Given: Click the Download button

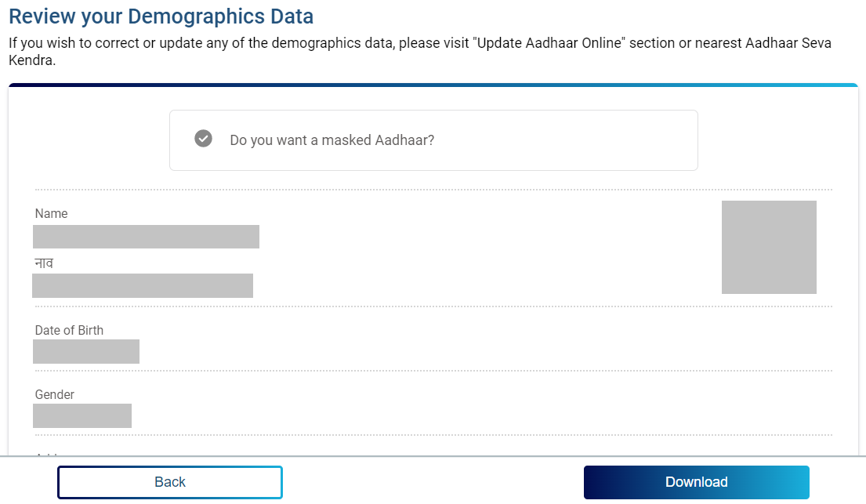Looking at the screenshot, I should click(696, 482).
